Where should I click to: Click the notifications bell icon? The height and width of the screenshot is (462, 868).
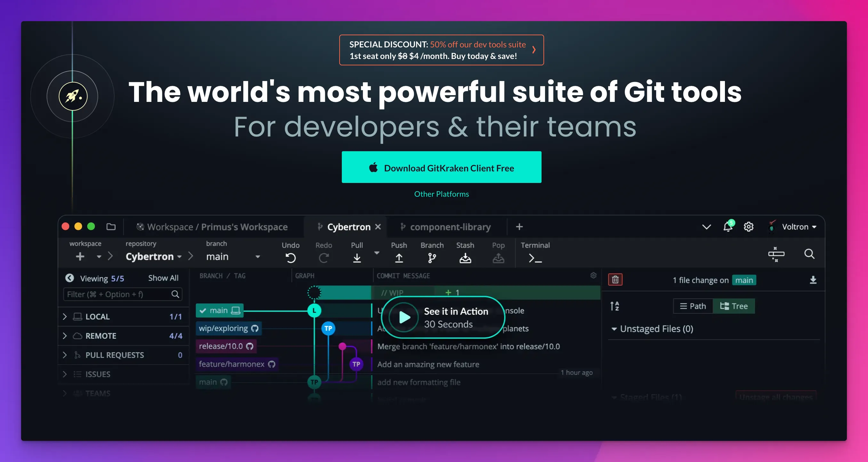coord(727,227)
